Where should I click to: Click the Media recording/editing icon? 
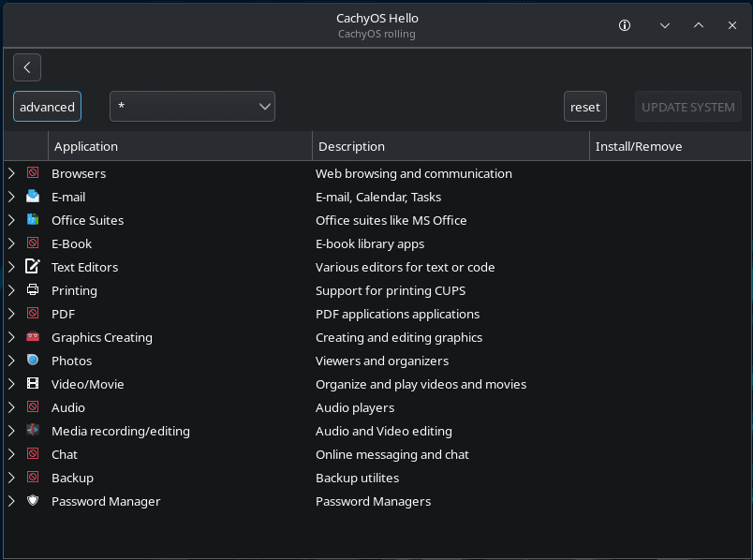[32, 431]
